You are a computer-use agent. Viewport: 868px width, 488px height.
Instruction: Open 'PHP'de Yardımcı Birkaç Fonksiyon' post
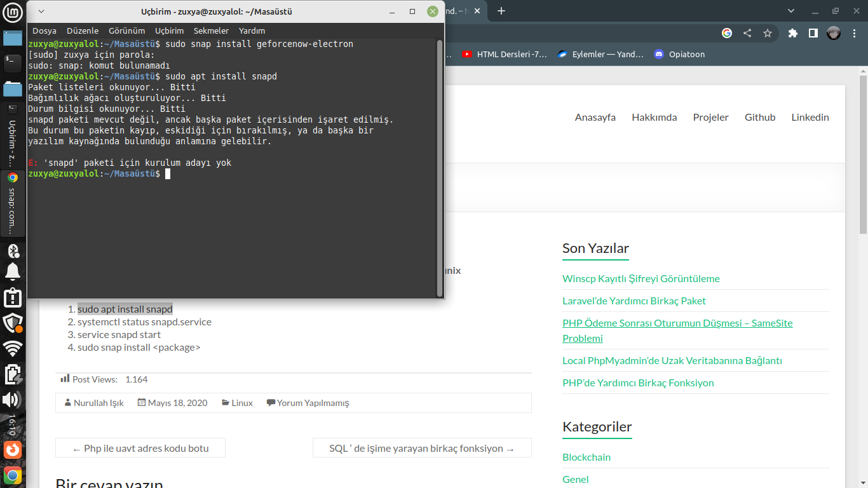pyautogui.click(x=638, y=383)
